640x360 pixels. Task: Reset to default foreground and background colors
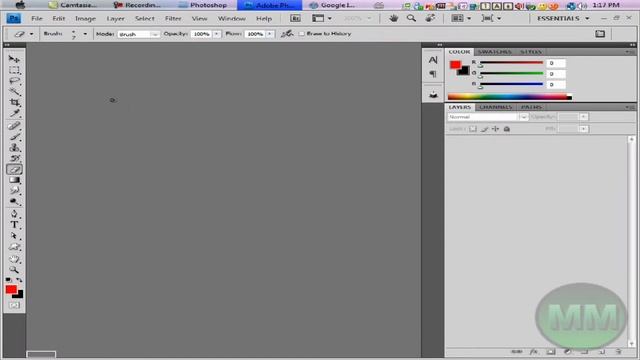(8, 280)
